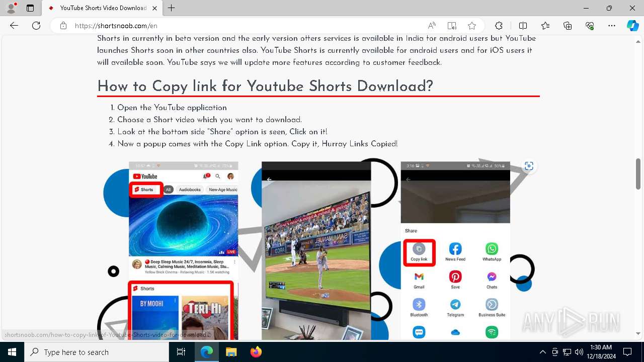
Task: Open Settings and more menu
Action: (612, 26)
